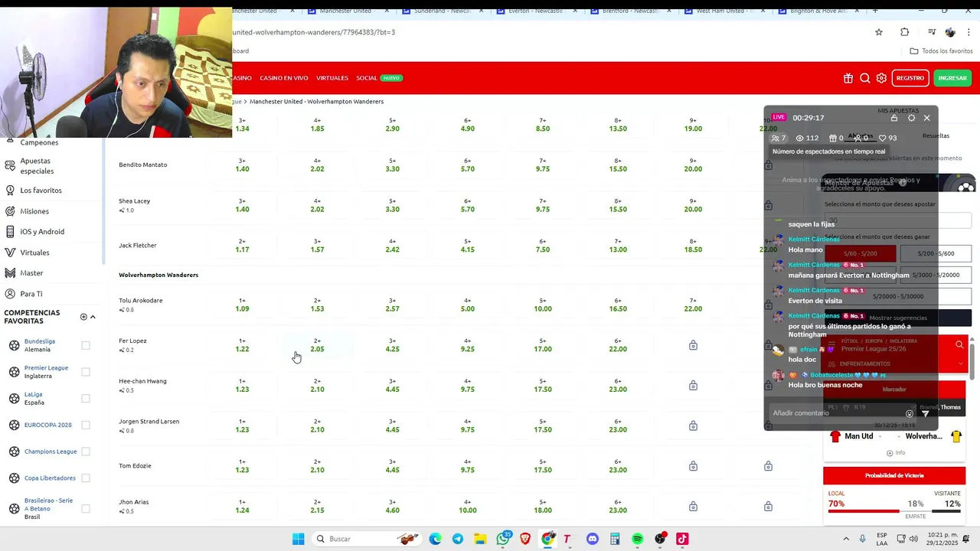Open WhatsApp from the taskbar

503,539
